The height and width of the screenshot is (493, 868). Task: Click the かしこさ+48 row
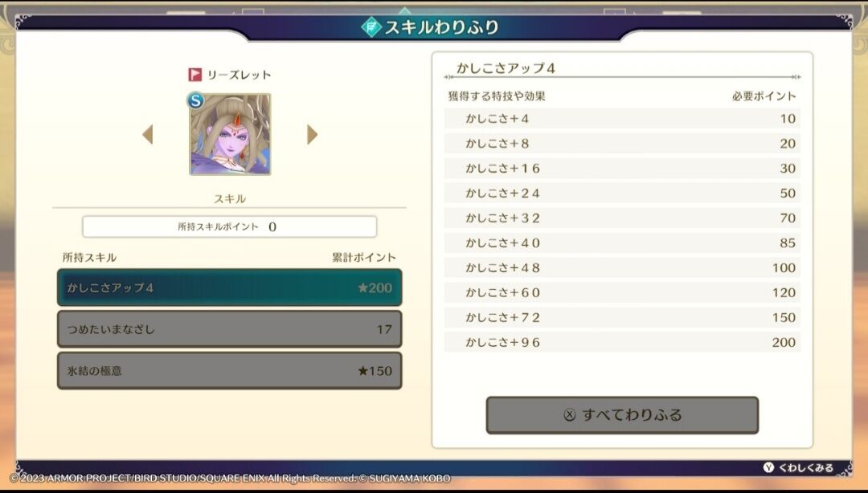click(622, 268)
